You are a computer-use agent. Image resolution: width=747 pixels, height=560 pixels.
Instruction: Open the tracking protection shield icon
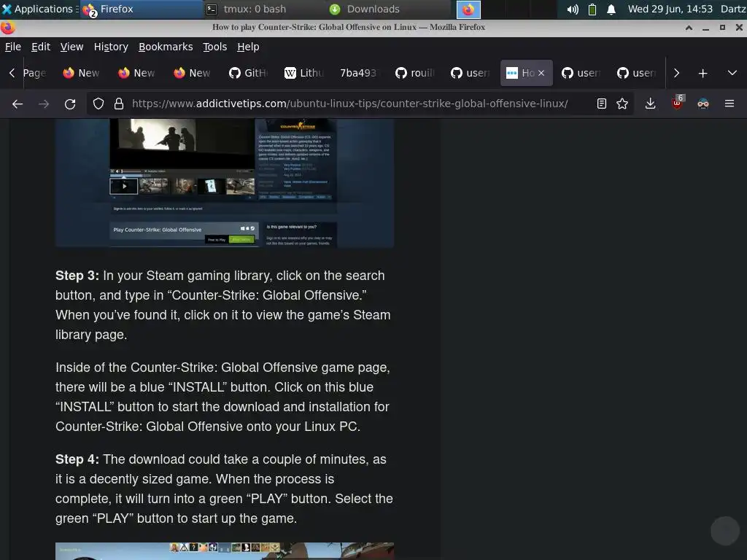(x=98, y=104)
